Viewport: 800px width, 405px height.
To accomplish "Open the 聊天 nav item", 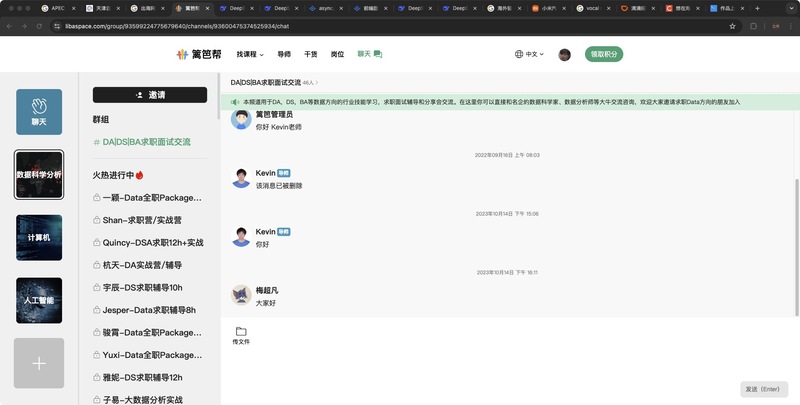I will point(369,54).
